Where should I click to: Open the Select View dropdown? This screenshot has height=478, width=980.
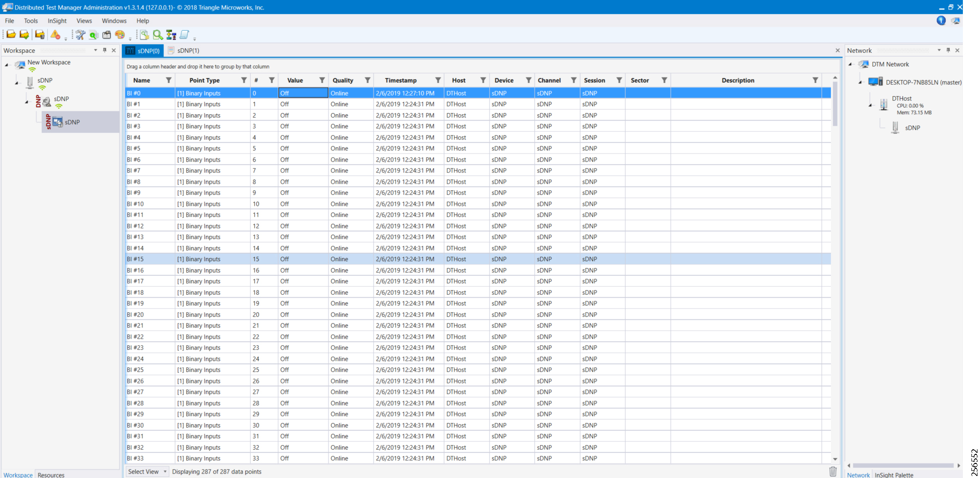click(147, 471)
